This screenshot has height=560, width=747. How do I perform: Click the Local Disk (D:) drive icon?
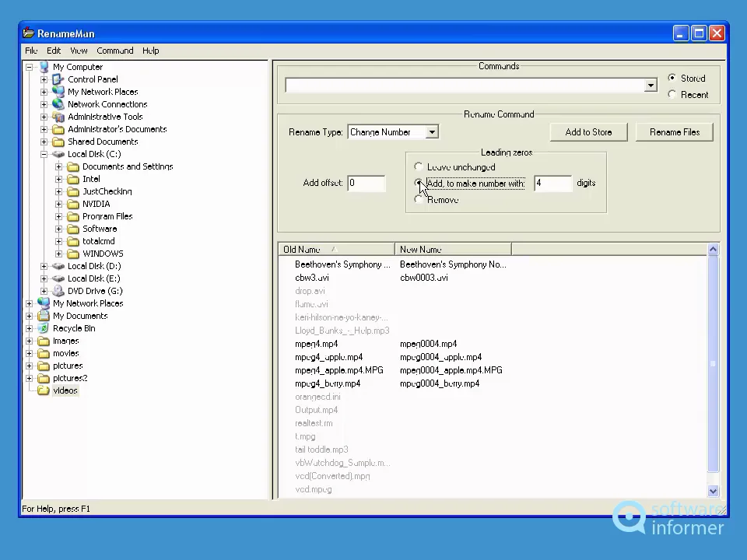pyautogui.click(x=58, y=266)
